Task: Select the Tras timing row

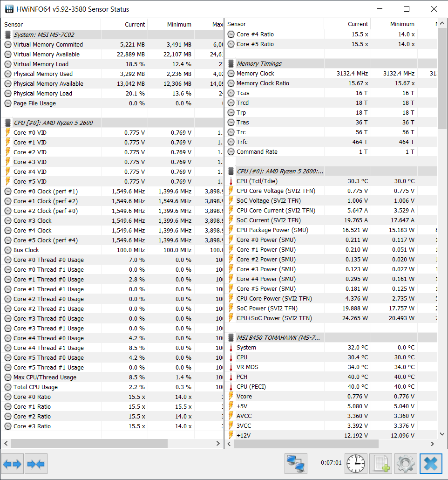Action: point(332,123)
